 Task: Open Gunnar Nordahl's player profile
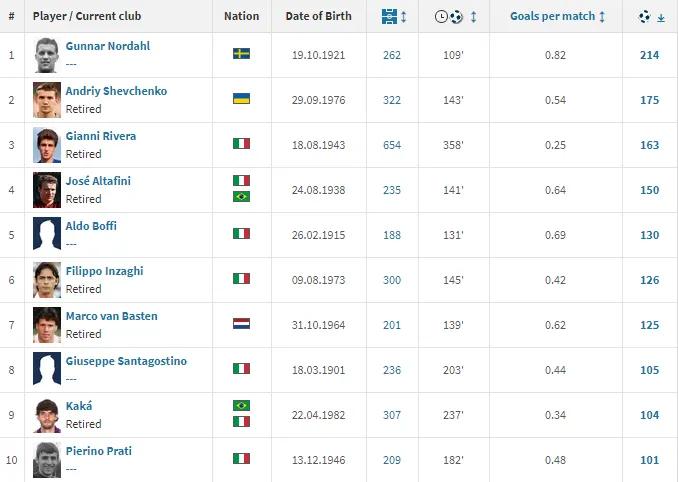point(105,46)
